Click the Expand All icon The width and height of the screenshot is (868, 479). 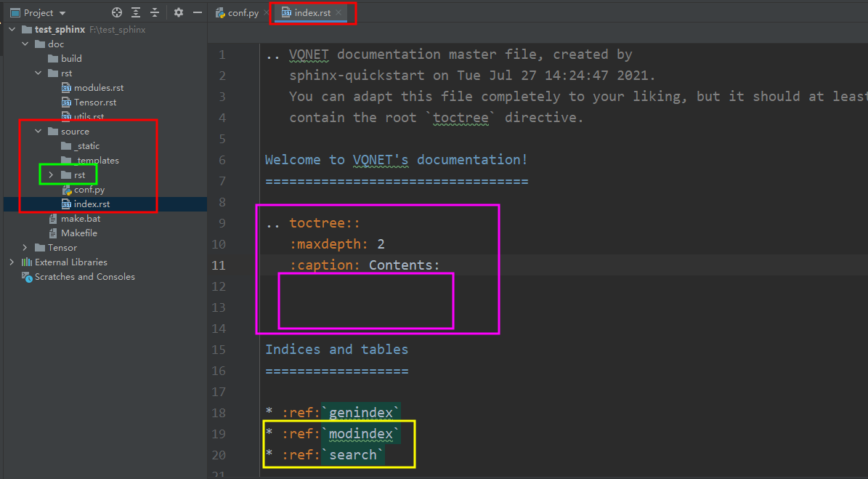coord(135,12)
